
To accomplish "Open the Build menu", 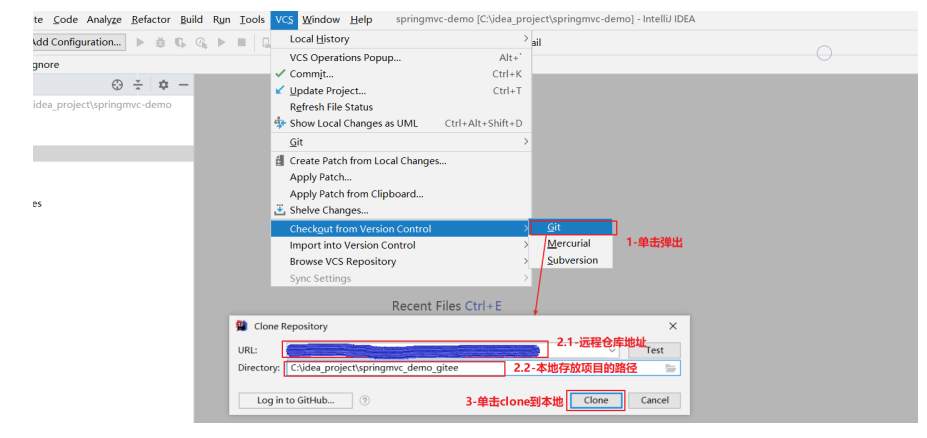I will tap(192, 20).
